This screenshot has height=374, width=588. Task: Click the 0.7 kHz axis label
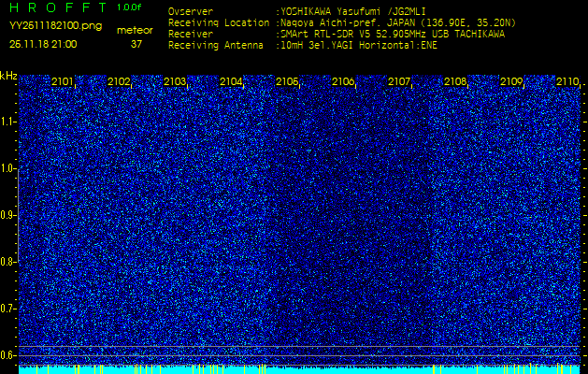[7, 309]
